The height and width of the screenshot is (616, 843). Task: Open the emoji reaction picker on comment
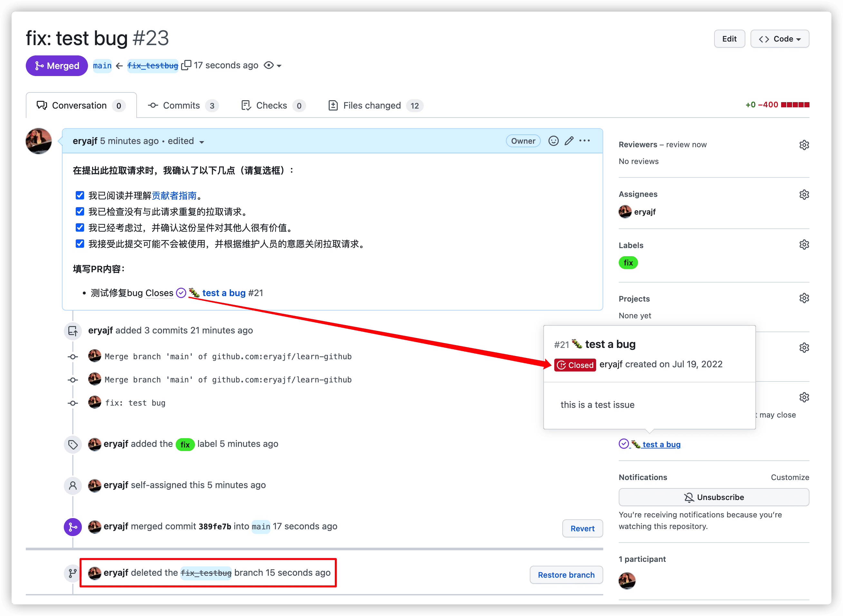click(x=553, y=141)
